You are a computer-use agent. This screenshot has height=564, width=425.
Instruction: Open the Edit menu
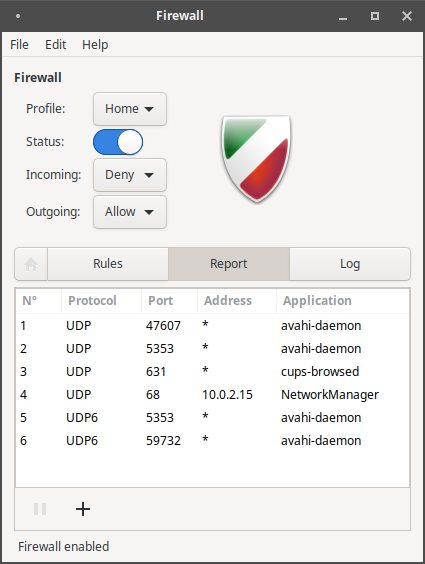[55, 45]
